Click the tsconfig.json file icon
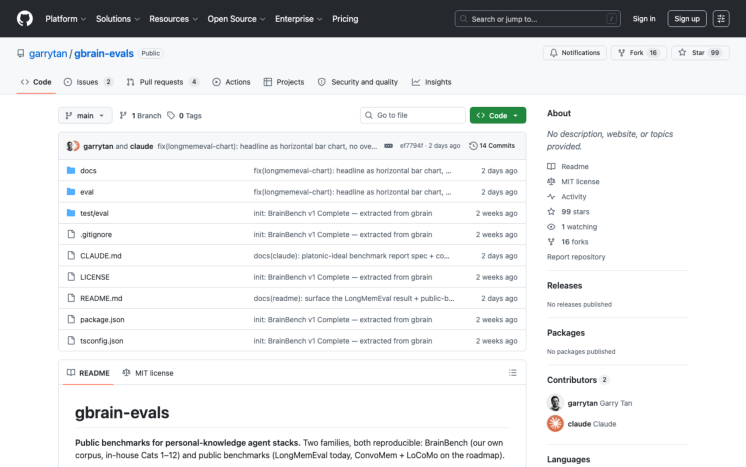The height and width of the screenshot is (467, 746). coord(71,341)
